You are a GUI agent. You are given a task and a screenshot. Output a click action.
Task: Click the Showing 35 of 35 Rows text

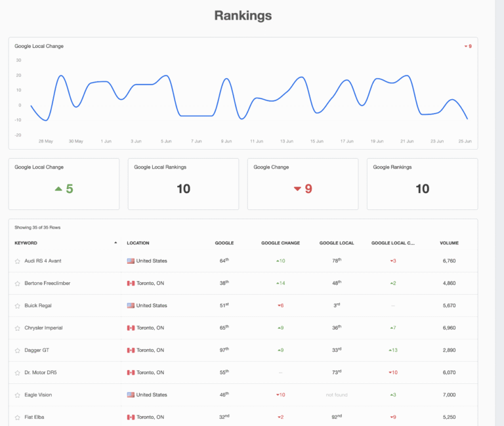coord(37,227)
